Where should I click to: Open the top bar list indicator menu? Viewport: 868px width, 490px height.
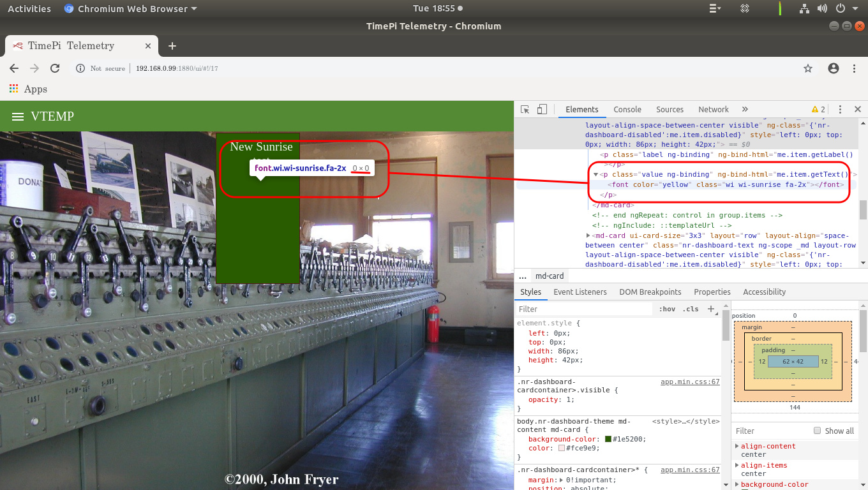715,9
